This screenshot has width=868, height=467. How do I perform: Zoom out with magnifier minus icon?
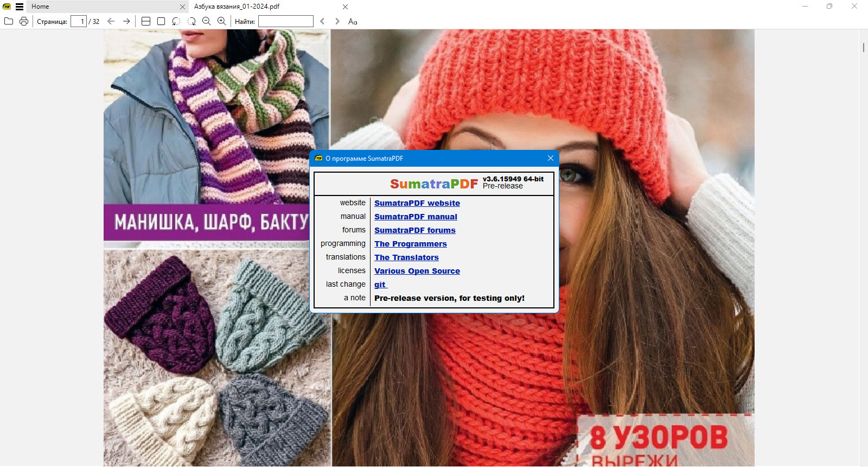click(207, 21)
